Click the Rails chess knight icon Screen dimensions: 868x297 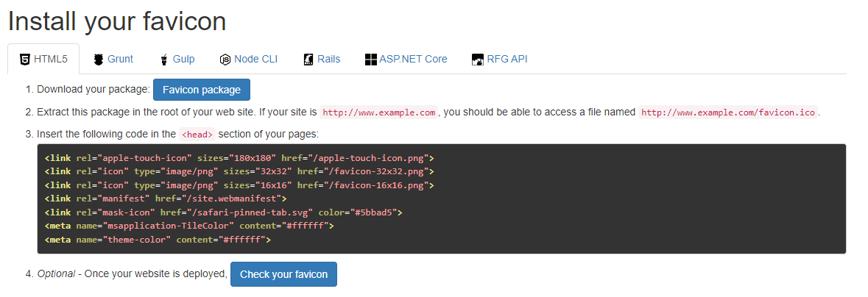point(309,59)
